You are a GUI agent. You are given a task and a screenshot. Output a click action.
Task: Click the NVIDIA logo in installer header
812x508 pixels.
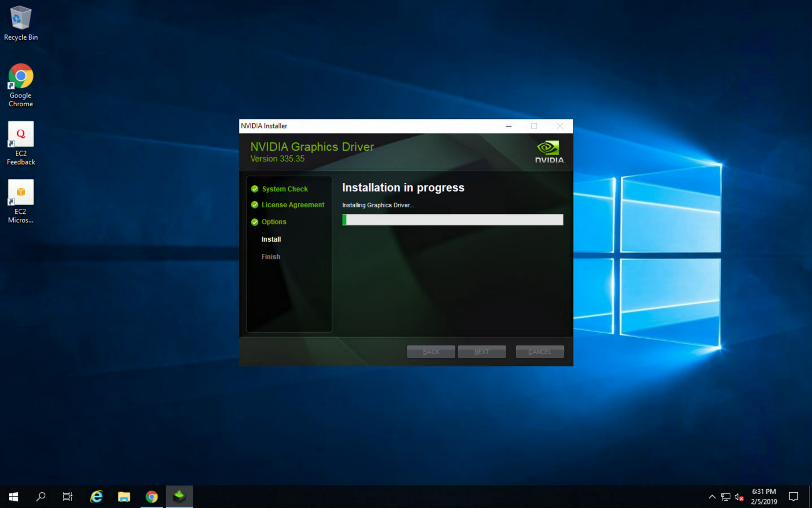[x=549, y=152]
